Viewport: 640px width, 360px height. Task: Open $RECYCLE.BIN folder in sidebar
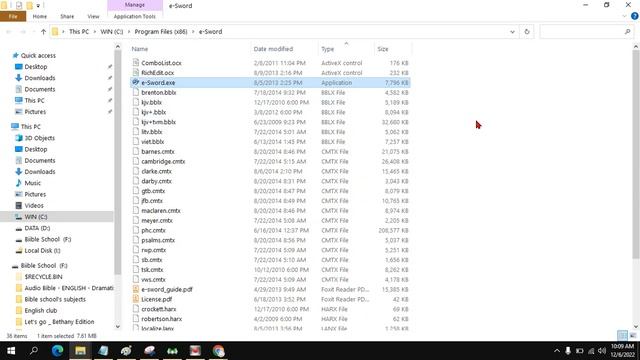pos(43,277)
